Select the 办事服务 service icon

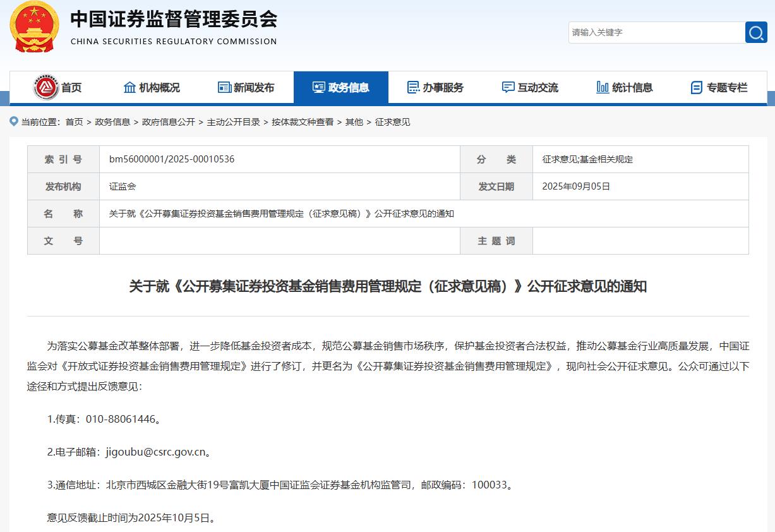click(414, 87)
